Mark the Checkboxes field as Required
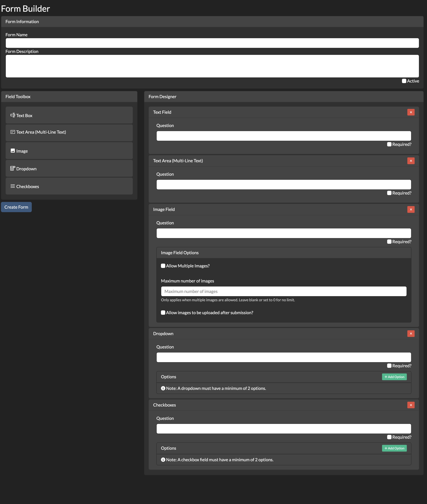Image resolution: width=427 pixels, height=504 pixels. 389,437
